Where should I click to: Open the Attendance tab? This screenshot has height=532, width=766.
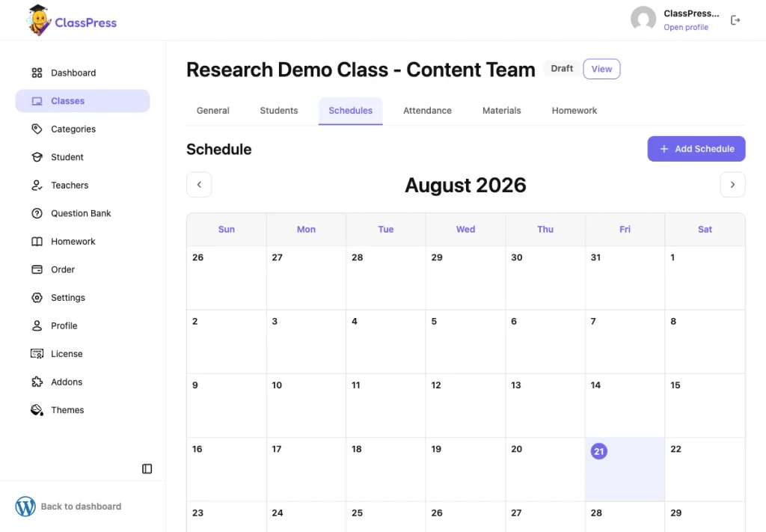point(427,111)
